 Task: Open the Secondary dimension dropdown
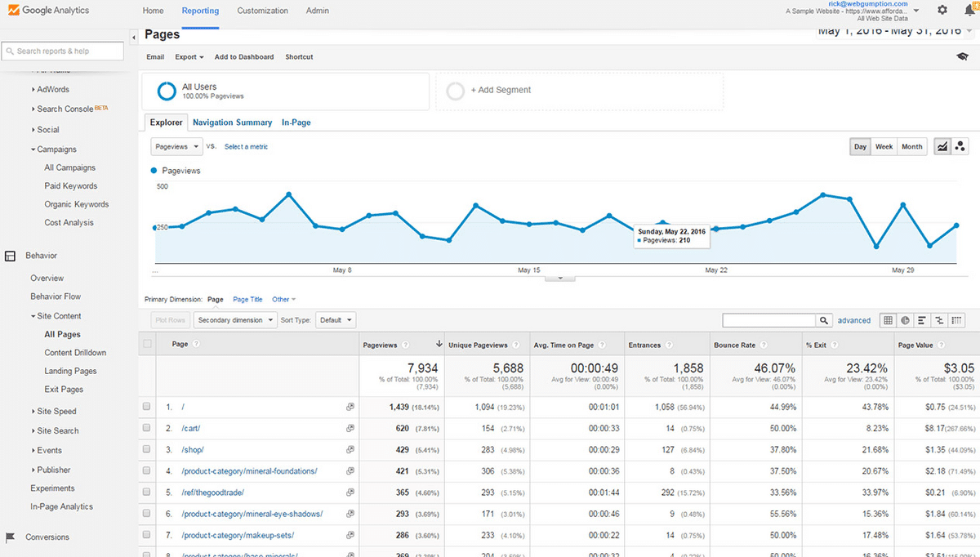pyautogui.click(x=235, y=319)
